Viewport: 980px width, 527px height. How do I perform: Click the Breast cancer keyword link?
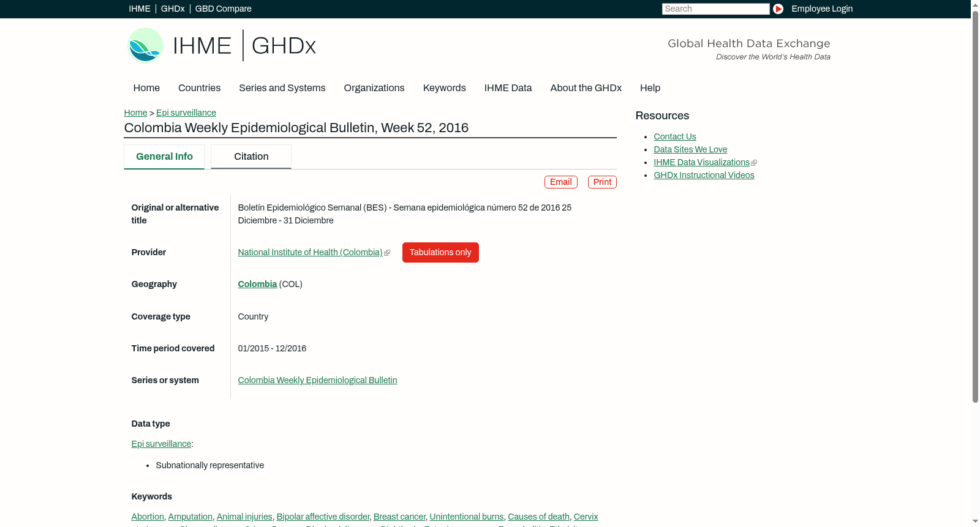tap(399, 517)
